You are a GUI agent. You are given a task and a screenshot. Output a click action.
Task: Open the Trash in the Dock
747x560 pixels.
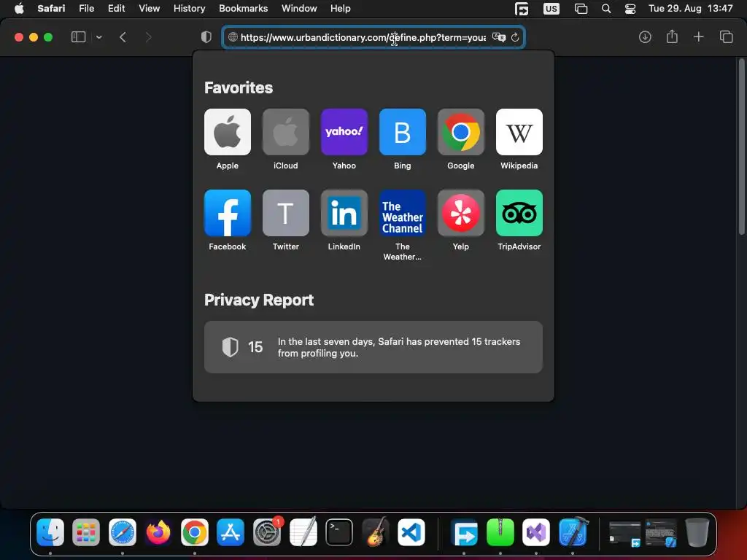click(697, 532)
